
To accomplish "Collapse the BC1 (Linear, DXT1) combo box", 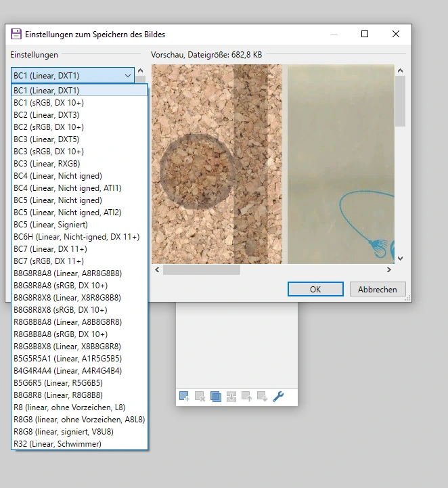I will (x=127, y=76).
